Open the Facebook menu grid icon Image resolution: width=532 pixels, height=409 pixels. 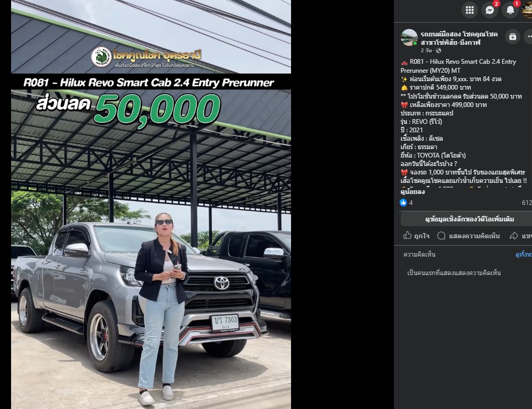pos(470,10)
